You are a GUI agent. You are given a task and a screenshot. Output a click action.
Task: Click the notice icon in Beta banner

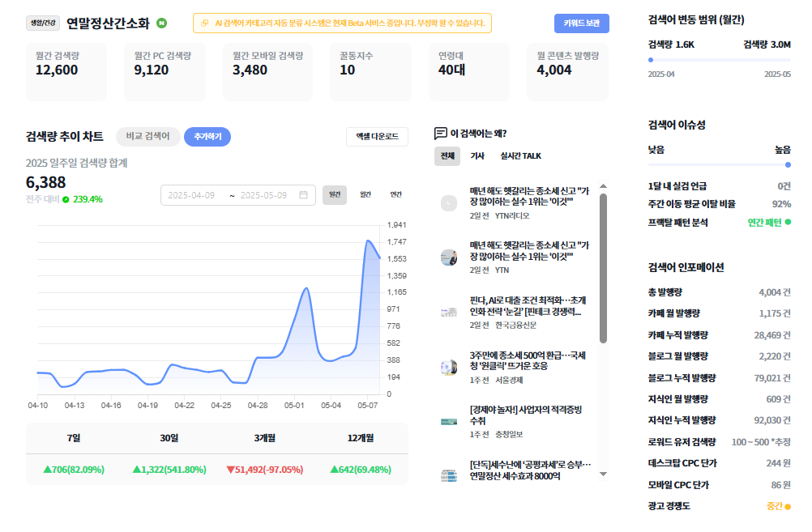pos(204,23)
